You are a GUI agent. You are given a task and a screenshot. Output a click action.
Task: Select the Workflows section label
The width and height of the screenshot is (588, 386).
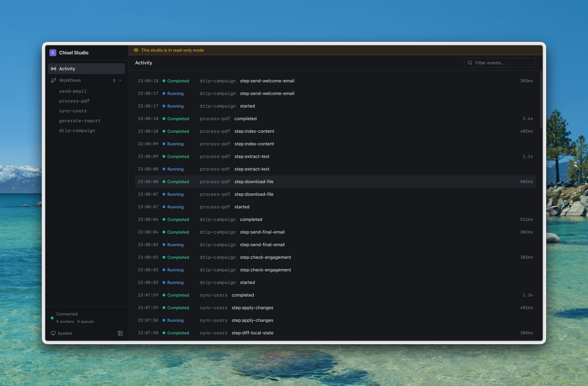(x=70, y=80)
